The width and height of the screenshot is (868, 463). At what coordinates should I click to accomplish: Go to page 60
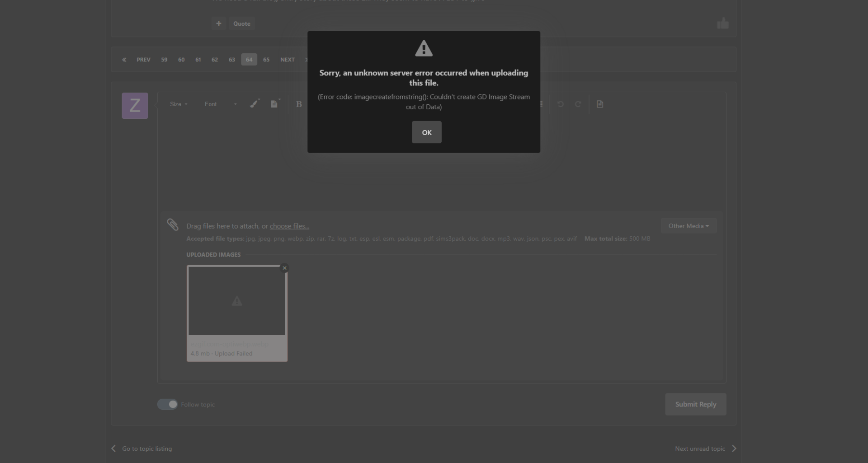181,60
